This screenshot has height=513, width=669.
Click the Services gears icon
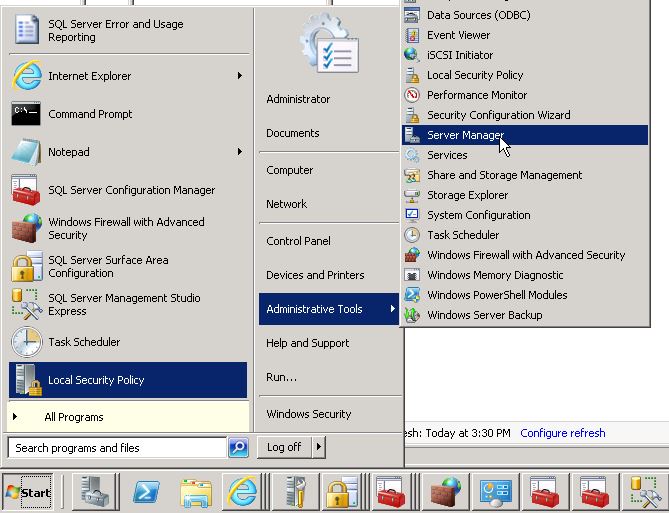(412, 155)
